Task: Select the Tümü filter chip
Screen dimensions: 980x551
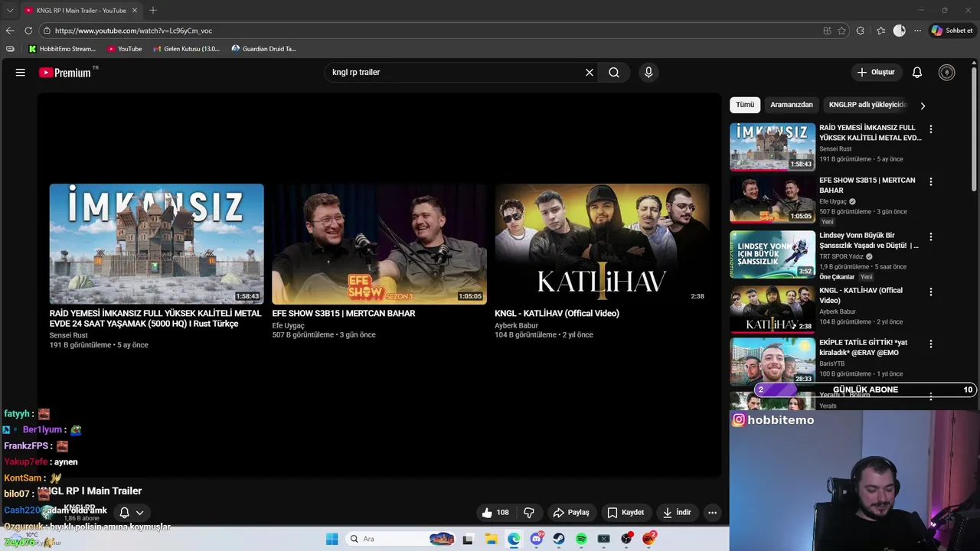Action: (x=745, y=105)
